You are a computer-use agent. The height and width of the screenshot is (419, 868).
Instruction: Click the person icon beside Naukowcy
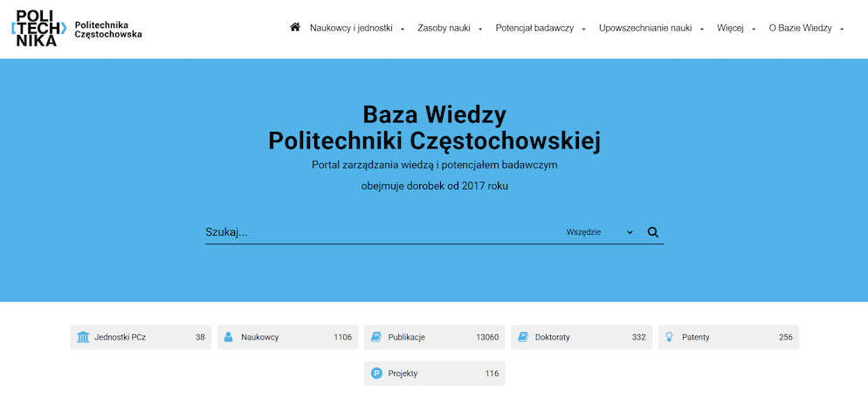(x=229, y=337)
